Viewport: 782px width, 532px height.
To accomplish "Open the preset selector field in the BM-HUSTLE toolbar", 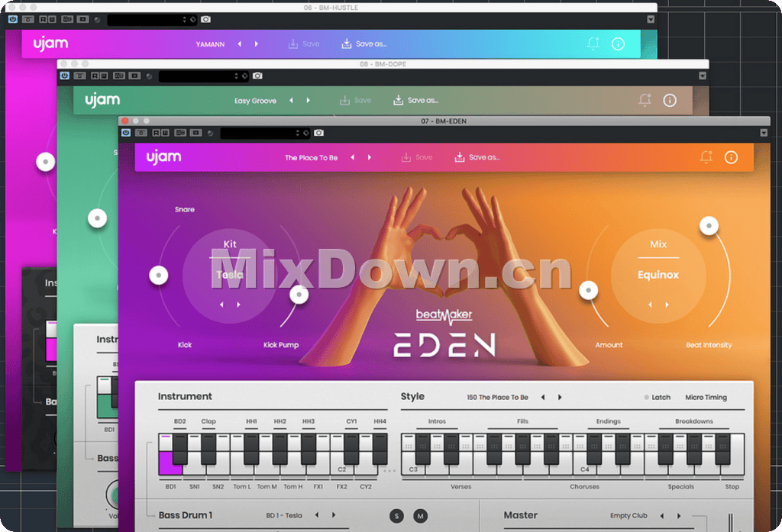I will (x=152, y=20).
